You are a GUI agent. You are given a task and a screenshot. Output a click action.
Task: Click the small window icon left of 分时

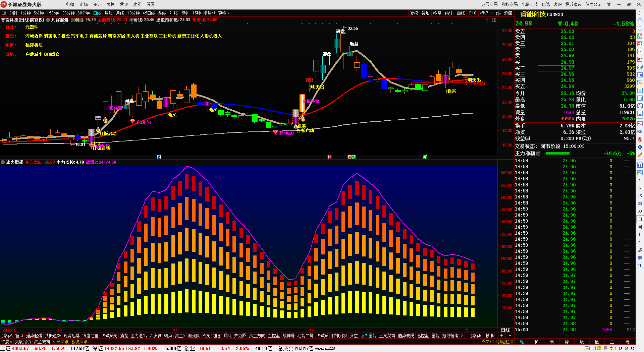coord(4,13)
